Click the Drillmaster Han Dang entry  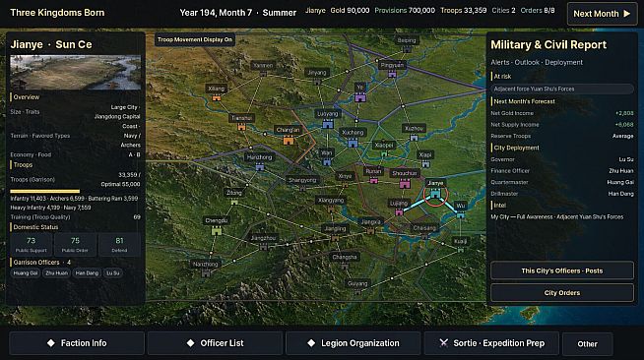(562, 194)
